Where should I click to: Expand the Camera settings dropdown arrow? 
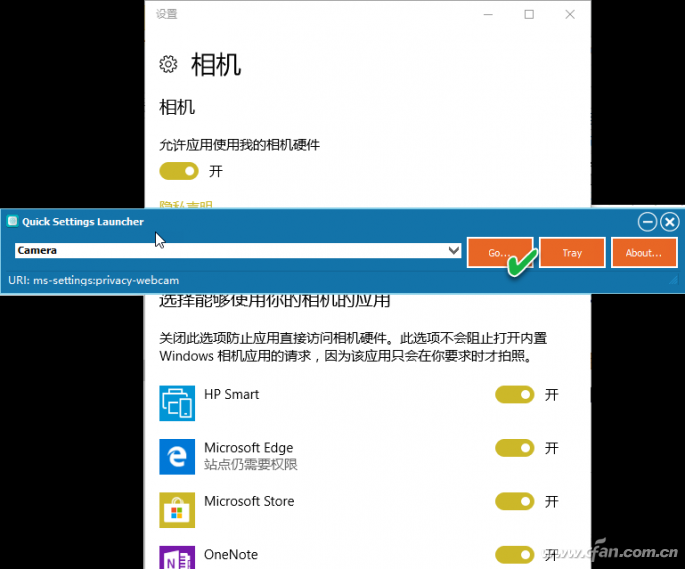453,250
